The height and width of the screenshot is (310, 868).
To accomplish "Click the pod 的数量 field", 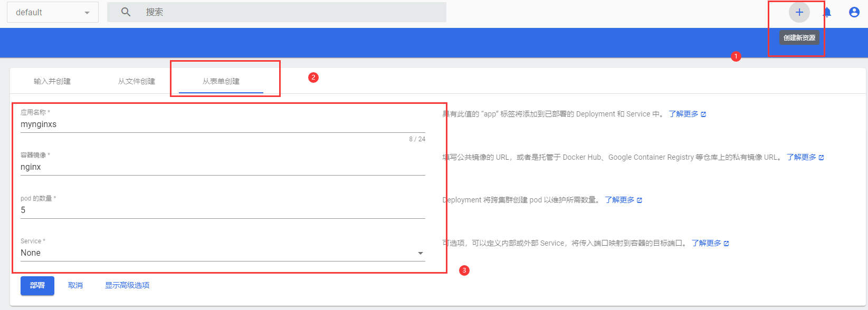I will click(223, 210).
